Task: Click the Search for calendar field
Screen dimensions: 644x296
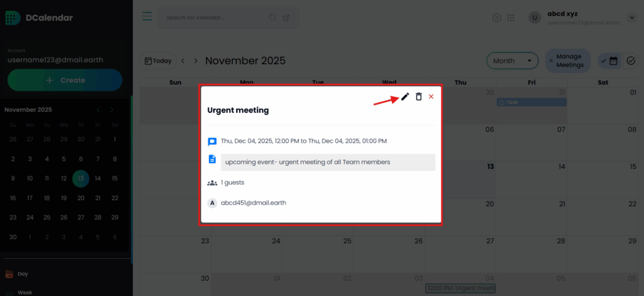Action: coord(214,18)
